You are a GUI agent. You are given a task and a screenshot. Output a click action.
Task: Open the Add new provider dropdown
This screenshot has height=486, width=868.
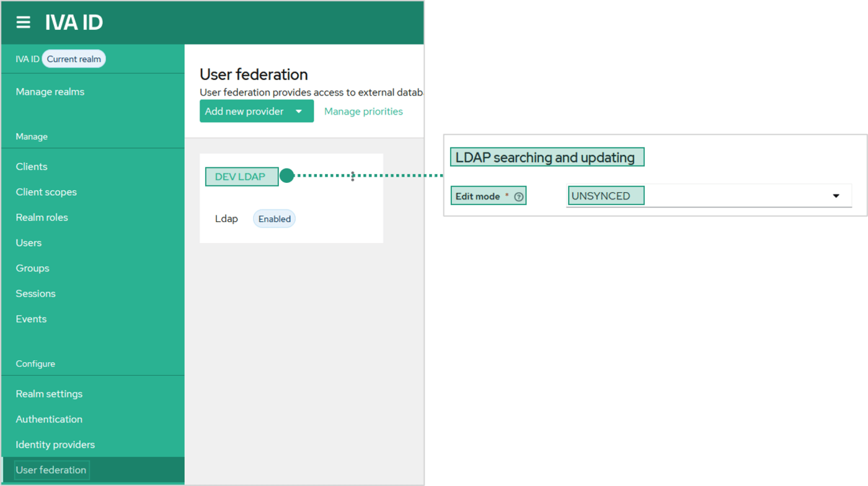point(256,112)
